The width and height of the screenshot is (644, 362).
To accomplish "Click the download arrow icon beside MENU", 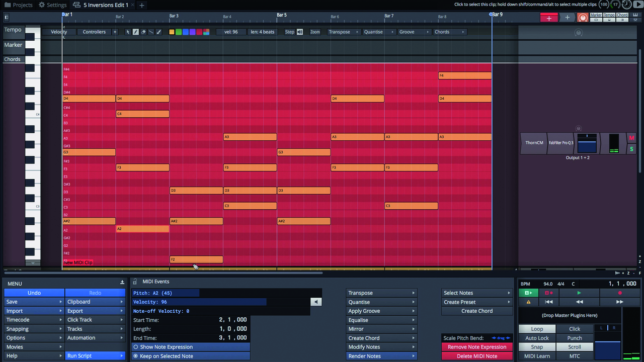I will point(122,283).
